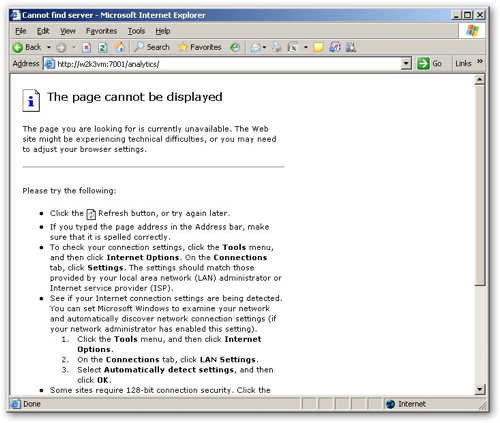
Task: Click the scrollbar down arrow
Action: click(x=479, y=389)
